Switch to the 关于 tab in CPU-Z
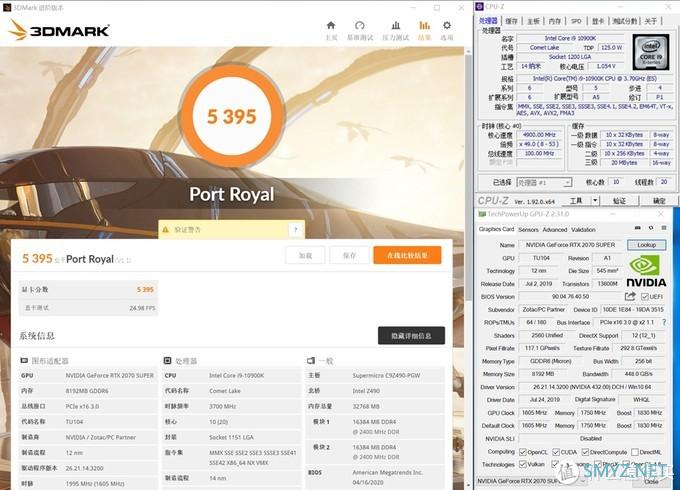Image resolution: width=680 pixels, height=490 pixels. [651, 21]
